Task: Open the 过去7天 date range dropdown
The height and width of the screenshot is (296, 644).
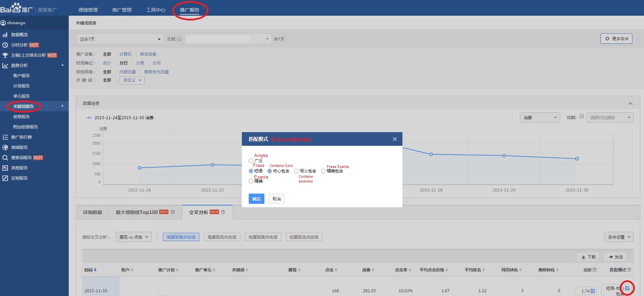Action: click(120, 39)
